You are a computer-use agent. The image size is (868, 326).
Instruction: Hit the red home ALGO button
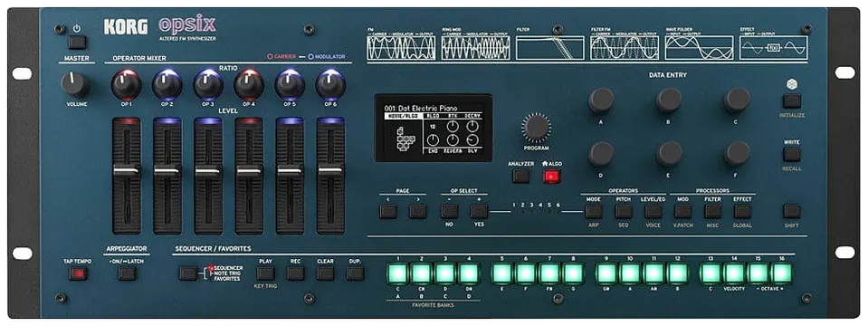pos(551,176)
